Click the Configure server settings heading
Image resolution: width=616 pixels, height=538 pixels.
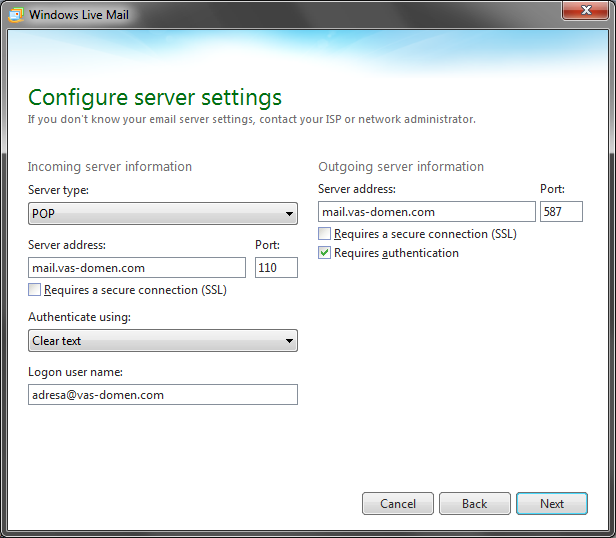155,98
